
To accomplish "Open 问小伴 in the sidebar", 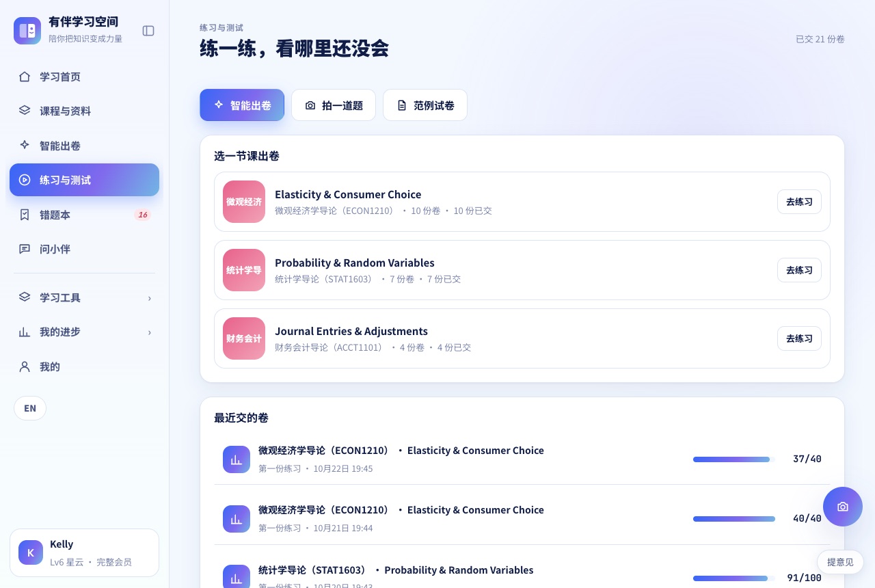I will coord(84,249).
